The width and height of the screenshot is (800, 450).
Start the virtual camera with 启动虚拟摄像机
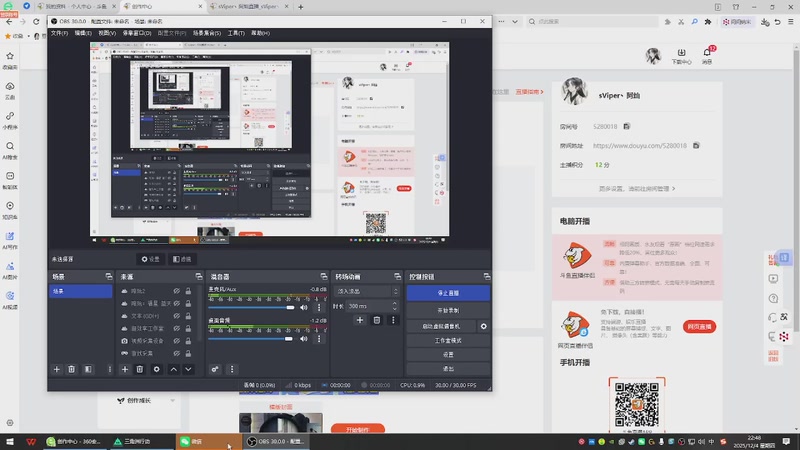442,326
